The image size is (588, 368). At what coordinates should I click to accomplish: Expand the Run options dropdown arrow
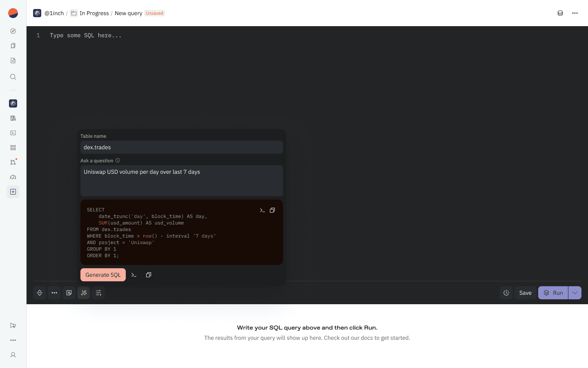(x=575, y=293)
